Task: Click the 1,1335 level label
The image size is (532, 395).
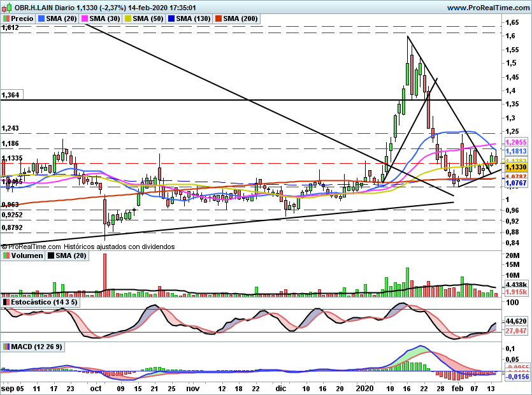Action: tap(12, 158)
